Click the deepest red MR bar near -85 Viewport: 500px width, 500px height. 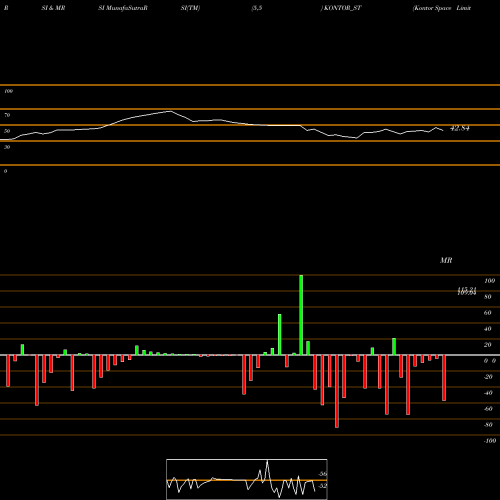337,391
